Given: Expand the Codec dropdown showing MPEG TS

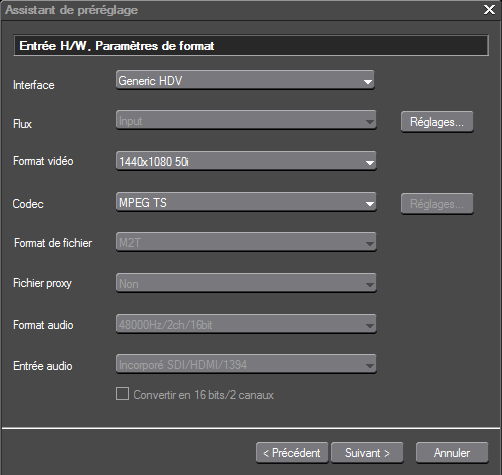Looking at the screenshot, I should point(246,202).
